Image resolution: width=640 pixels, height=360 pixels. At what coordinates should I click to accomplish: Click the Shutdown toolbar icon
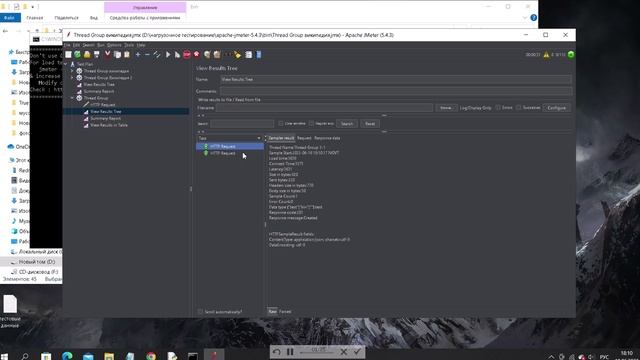point(197,55)
